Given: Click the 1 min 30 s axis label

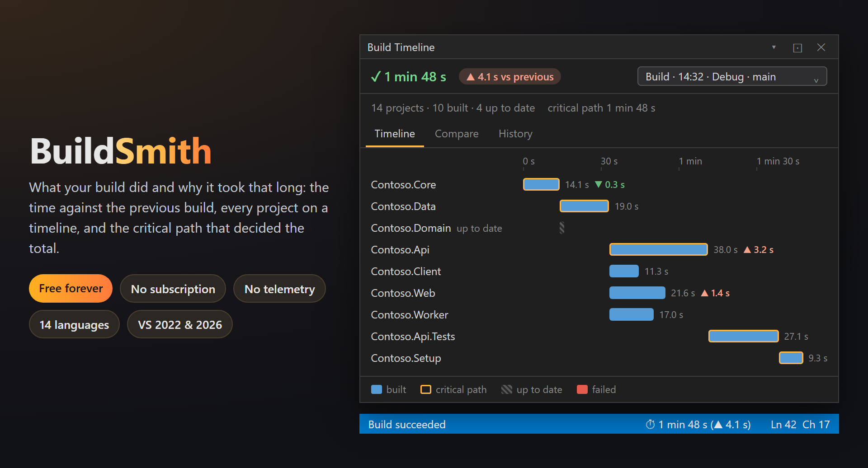Looking at the screenshot, I should (778, 161).
